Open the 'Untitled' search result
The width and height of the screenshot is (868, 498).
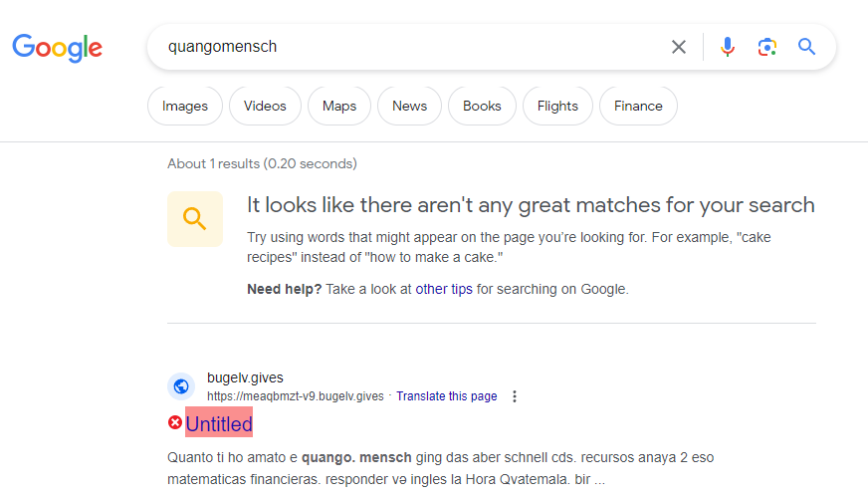click(219, 423)
